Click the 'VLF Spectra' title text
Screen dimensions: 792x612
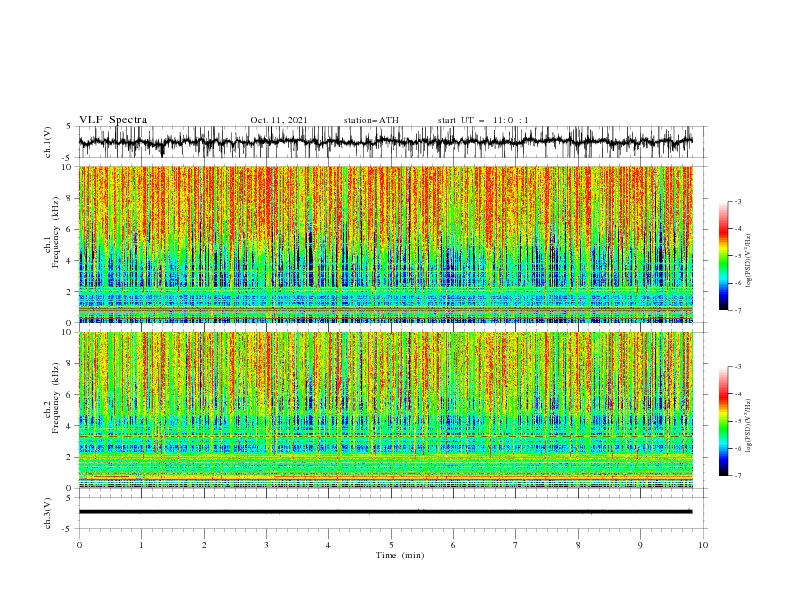tap(113, 120)
